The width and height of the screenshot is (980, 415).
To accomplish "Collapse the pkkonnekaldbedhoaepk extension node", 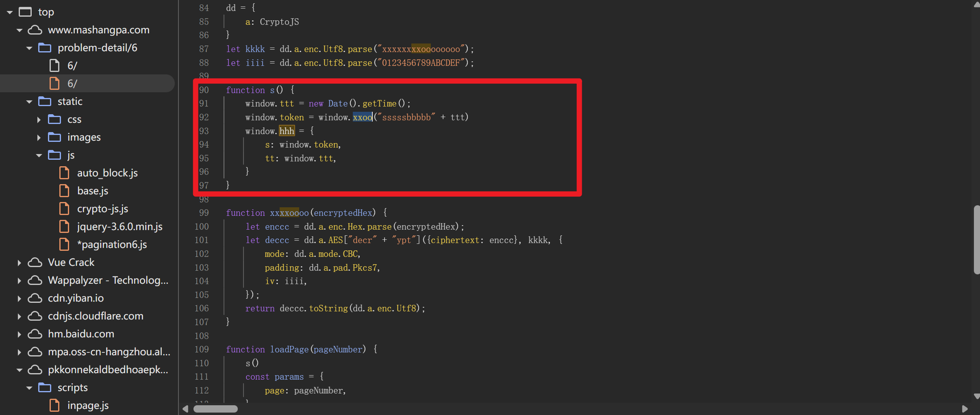I will tap(20, 370).
